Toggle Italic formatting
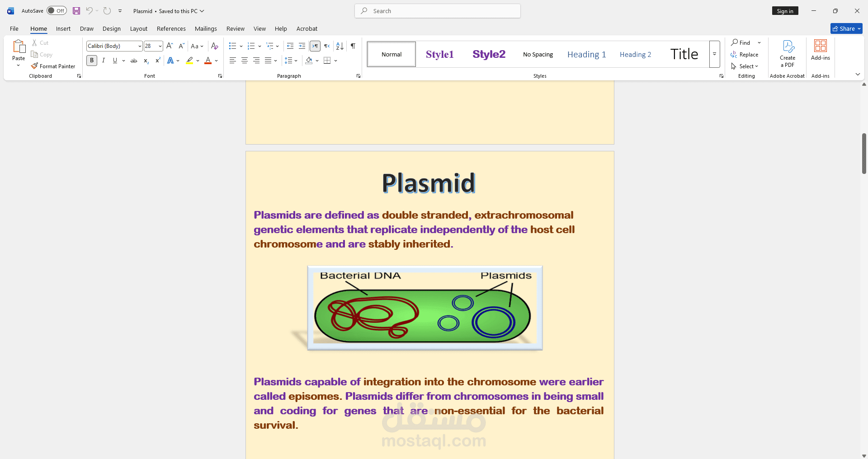 (x=104, y=61)
